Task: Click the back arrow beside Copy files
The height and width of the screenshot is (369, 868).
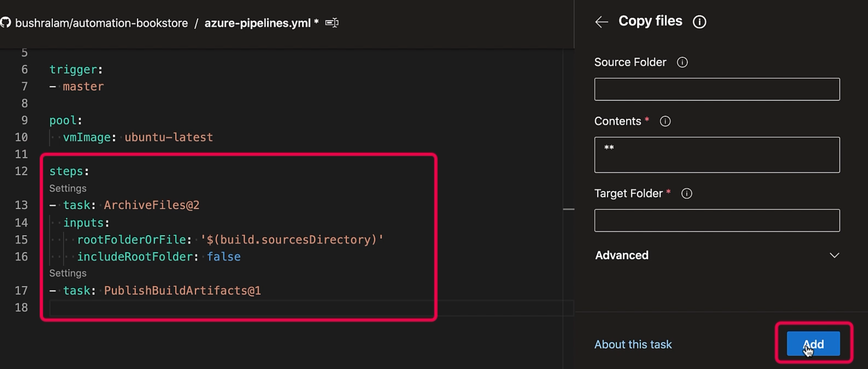Action: point(602,22)
